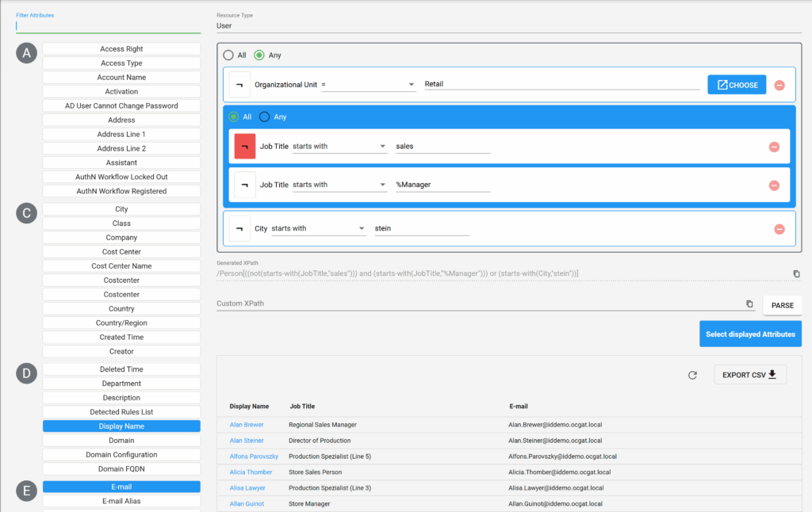Open Alfons Parovszky user link
The image size is (812, 512).
tap(254, 457)
